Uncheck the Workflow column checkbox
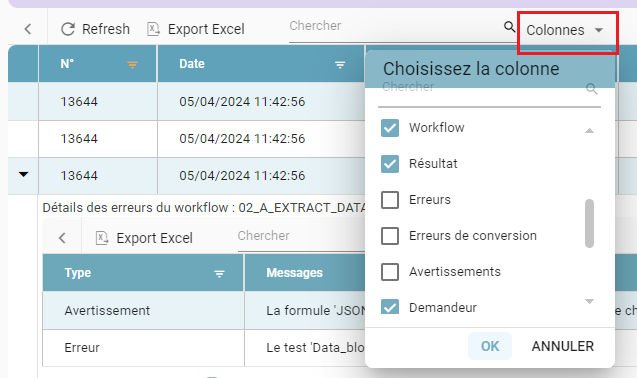This screenshot has height=378, width=637. click(x=390, y=128)
